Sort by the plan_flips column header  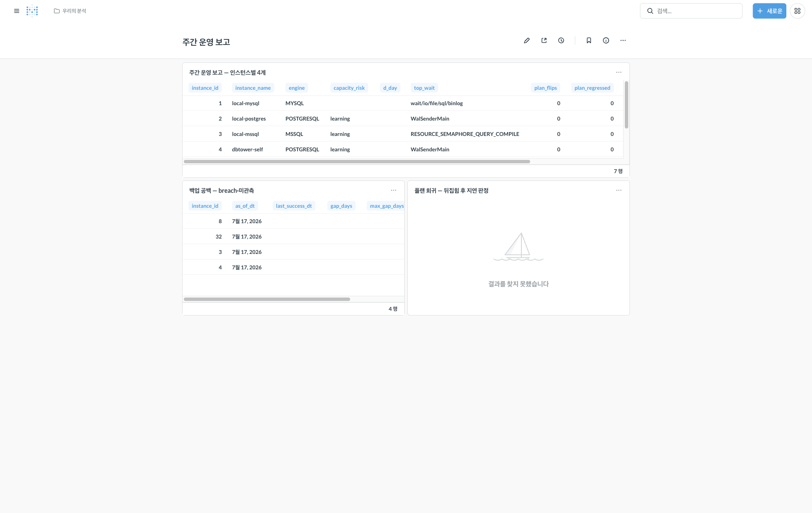click(x=546, y=88)
